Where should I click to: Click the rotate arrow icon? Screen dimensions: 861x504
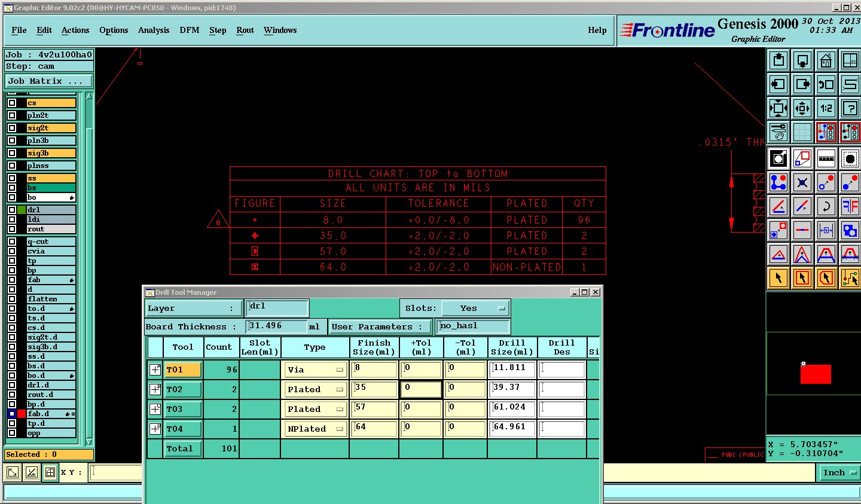pyautogui.click(x=826, y=206)
